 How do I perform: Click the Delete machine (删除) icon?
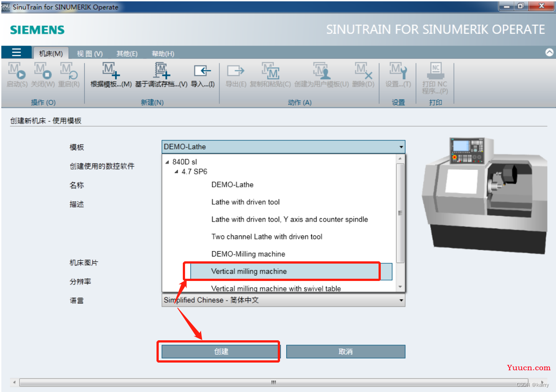coord(363,70)
